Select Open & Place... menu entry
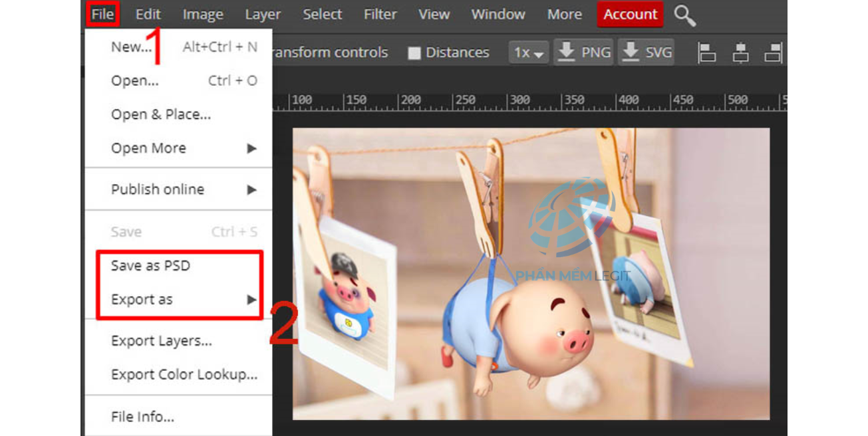This screenshot has width=868, height=436. point(179,114)
